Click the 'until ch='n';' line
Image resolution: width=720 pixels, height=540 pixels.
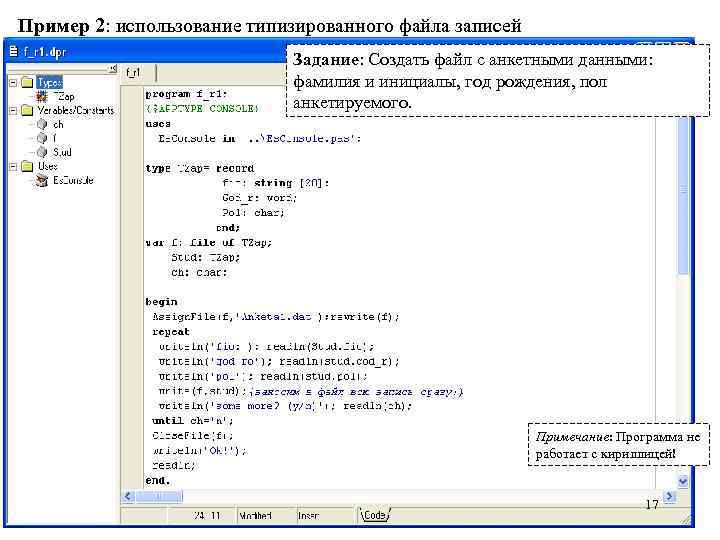[192, 421]
